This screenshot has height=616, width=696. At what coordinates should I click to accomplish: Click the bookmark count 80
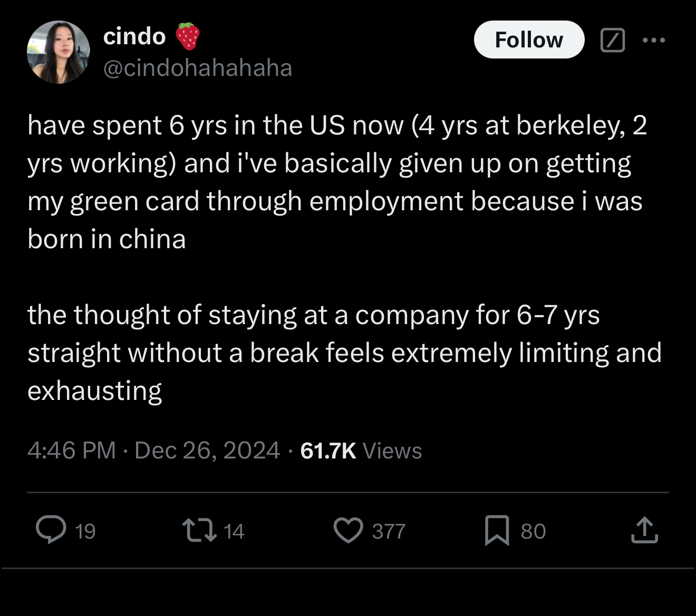pos(533,531)
